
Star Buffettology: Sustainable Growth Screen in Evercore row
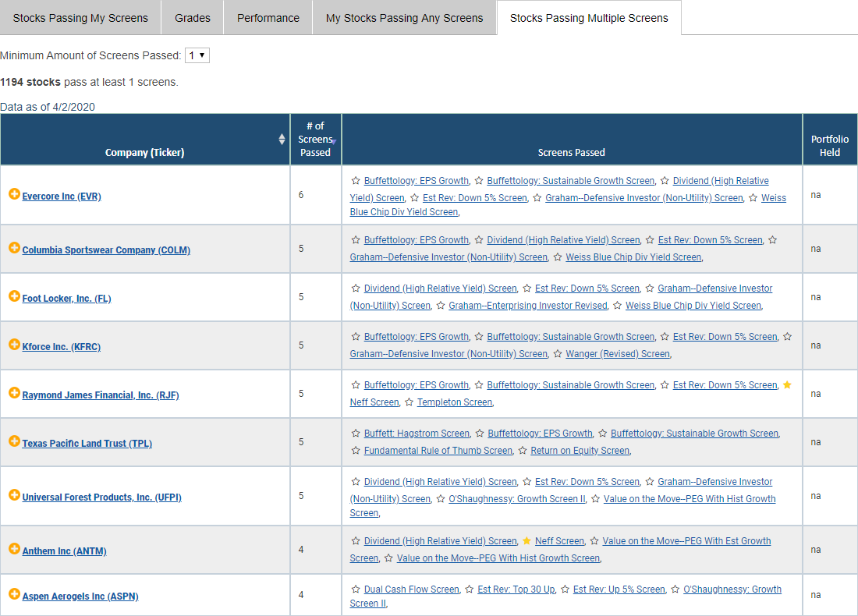pos(479,181)
